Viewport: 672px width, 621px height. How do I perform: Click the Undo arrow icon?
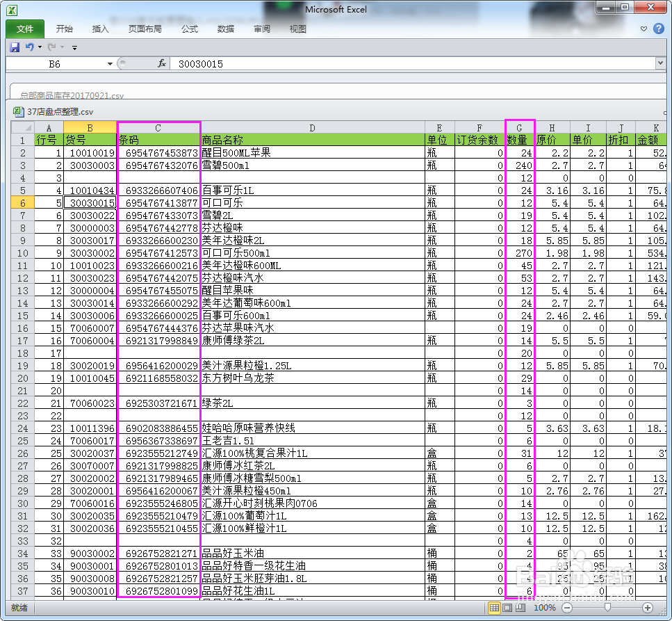[30, 47]
